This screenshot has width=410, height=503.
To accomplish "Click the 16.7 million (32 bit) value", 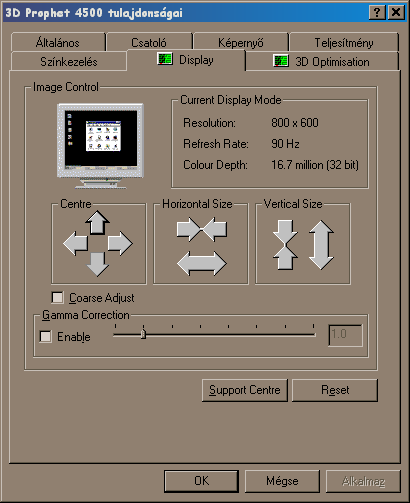I will pyautogui.click(x=315, y=165).
